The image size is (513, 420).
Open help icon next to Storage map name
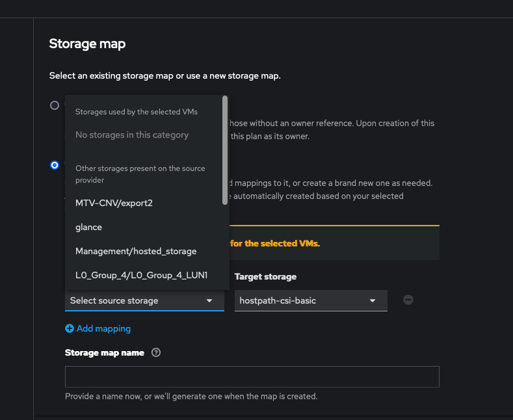(x=156, y=353)
